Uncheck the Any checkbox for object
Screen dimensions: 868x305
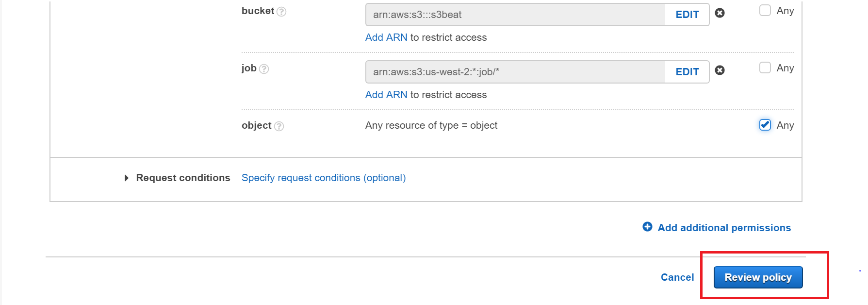765,125
